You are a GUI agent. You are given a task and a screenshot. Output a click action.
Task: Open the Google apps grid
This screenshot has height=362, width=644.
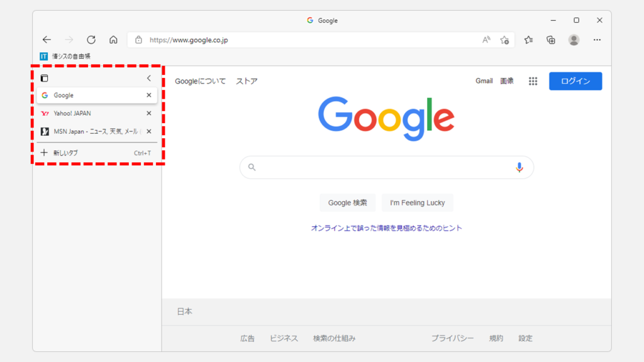point(533,81)
